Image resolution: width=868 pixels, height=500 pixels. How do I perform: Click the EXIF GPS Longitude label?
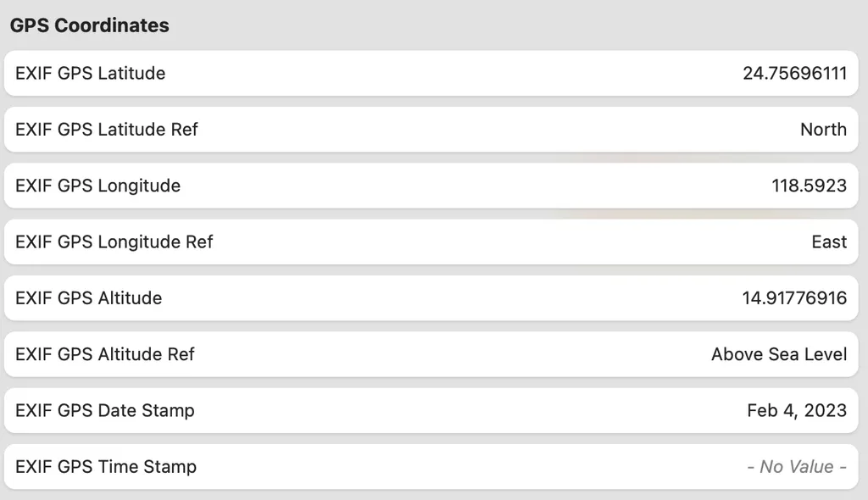(x=97, y=186)
